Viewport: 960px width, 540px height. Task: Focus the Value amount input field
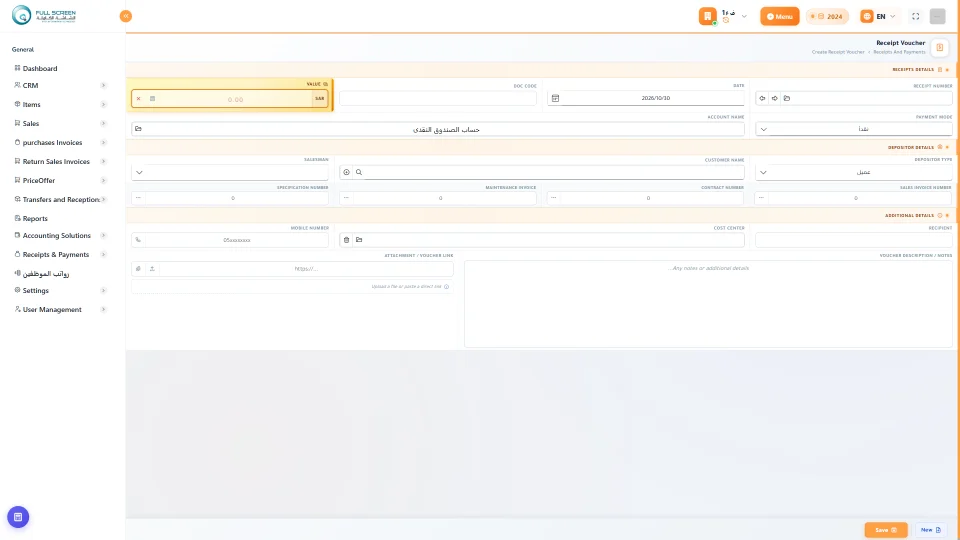point(236,99)
